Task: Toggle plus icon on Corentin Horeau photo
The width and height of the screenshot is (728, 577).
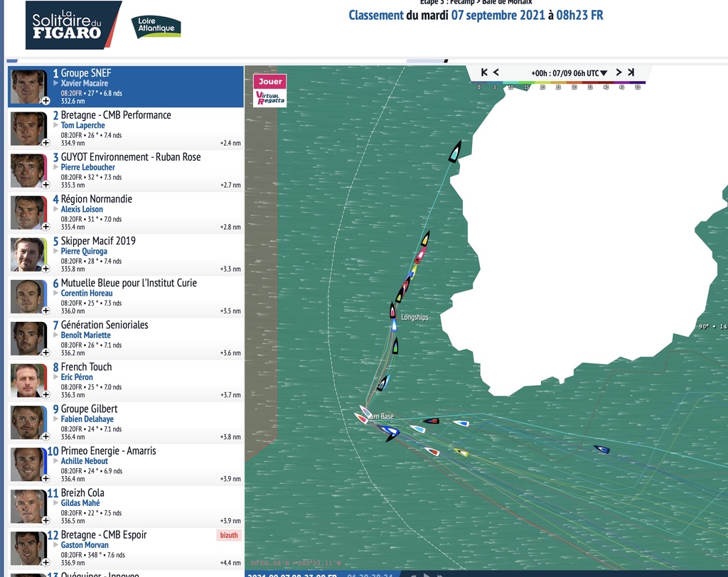Action: (45, 311)
